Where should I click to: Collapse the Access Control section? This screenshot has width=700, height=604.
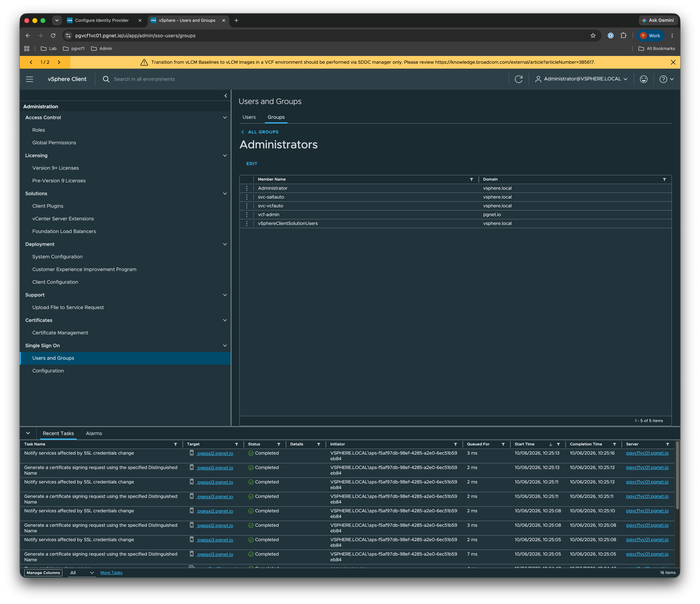[225, 118]
